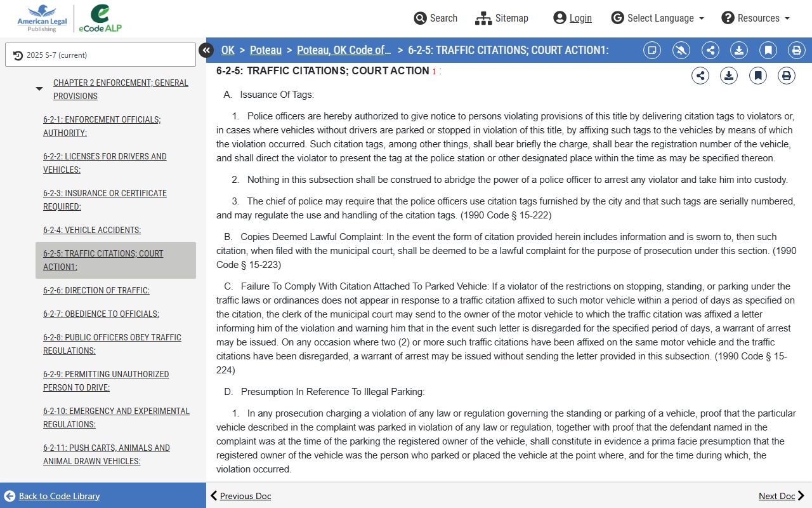Click the 'A. Issuance Of Tags:' subheading
The height and width of the screenshot is (508, 812).
[269, 95]
